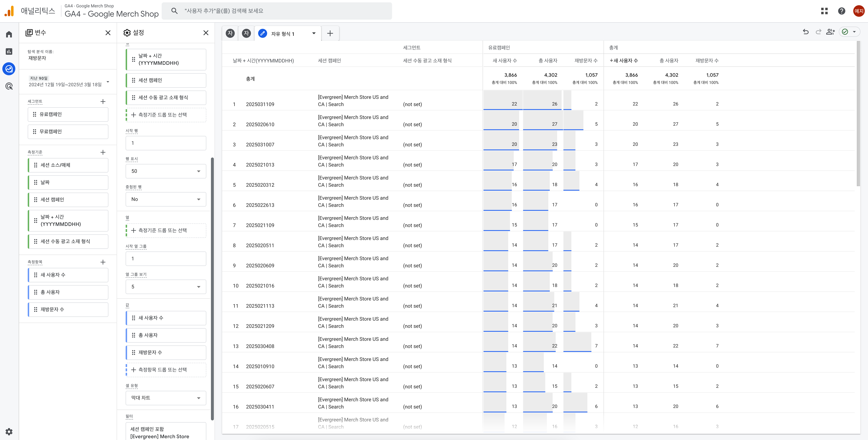Viewport: 868px width, 440px height.
Task: Click the sort arrow on 새 사용자 수 column
Action: tap(611, 61)
